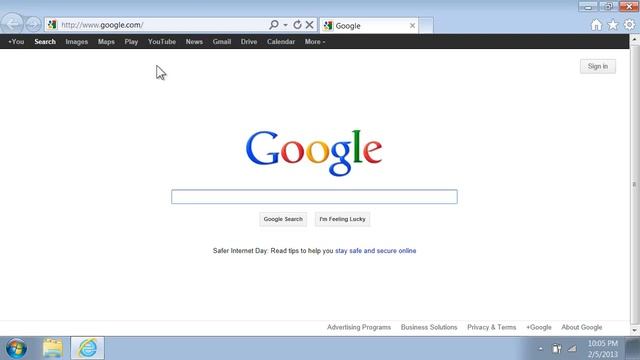Click the Google Search button
The width and height of the screenshot is (640, 360).
pyautogui.click(x=283, y=219)
